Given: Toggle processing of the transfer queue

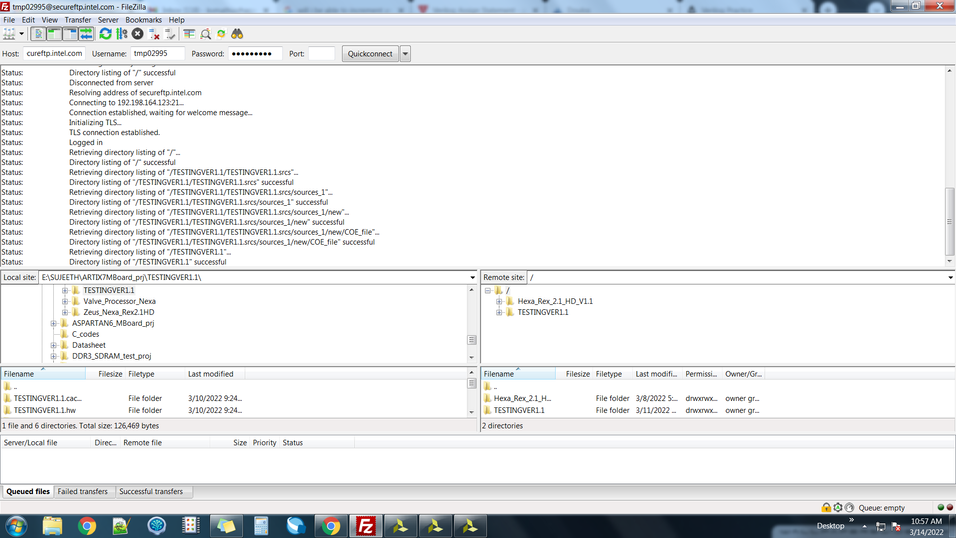Looking at the screenshot, I should click(122, 34).
